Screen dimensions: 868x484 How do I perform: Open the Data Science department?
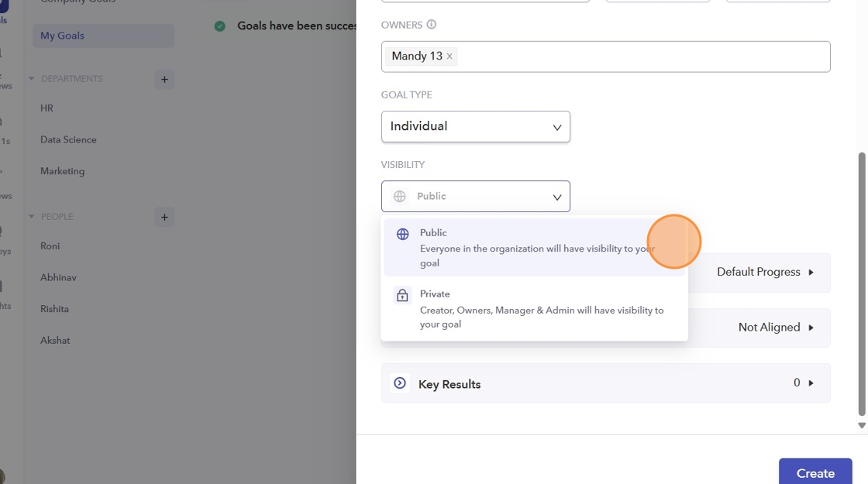(x=68, y=140)
